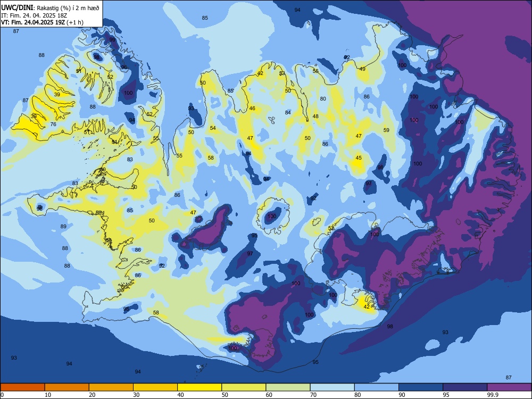Click the map value '76' in the Westfjords
Viewport: 532px width, 399px height.
click(x=53, y=124)
